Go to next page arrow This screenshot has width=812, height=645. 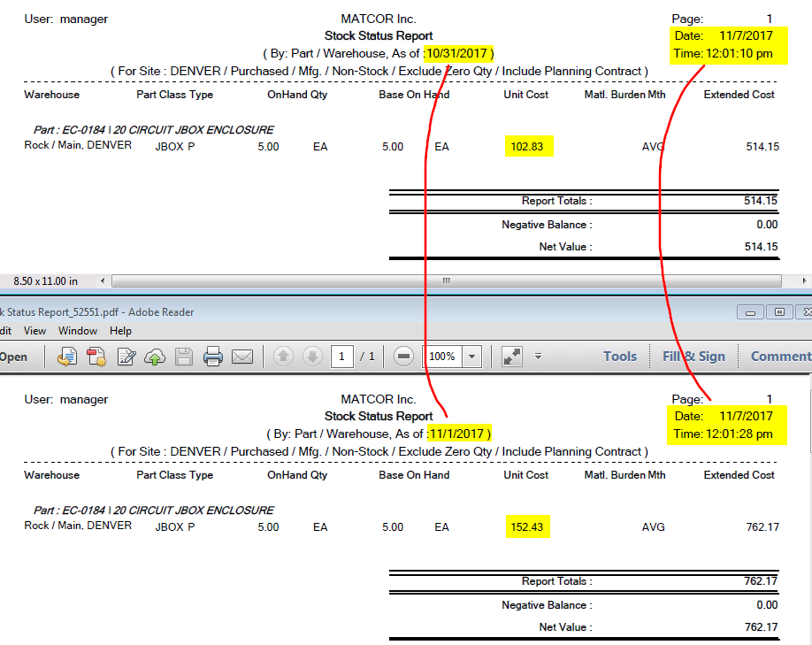pos(312,357)
